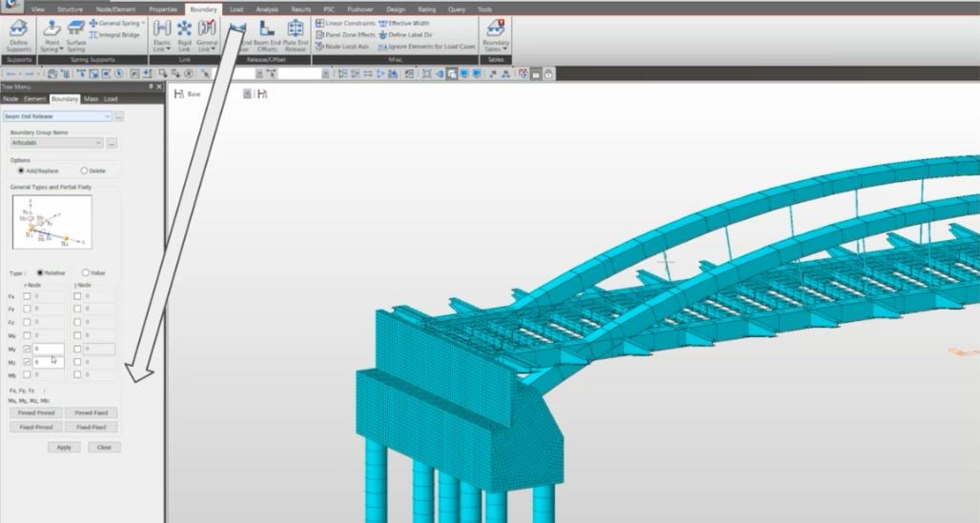980x523 pixels.
Task: Click the Close button
Action: [104, 448]
